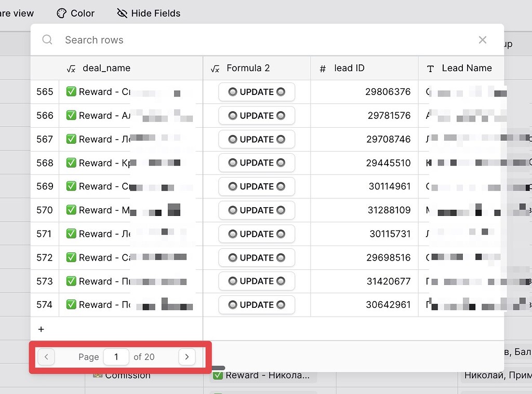Toggle the checkbox in row 570 Reward deal
This screenshot has width=532, height=394.
[72, 210]
